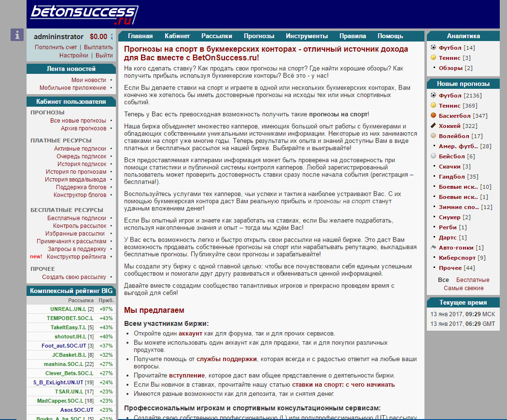Open Foot_aut.SOC.UT rating entry

pos(64,346)
